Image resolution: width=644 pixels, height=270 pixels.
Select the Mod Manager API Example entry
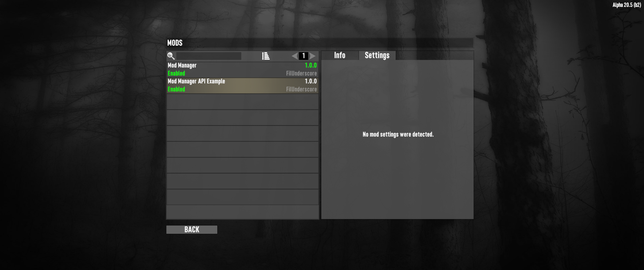[242, 85]
